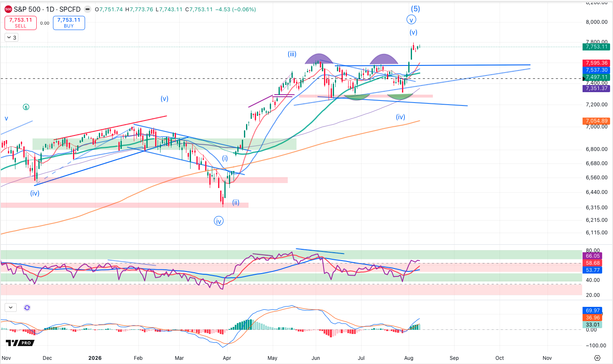Open the S&P 500 1D SPCFD symbol title
Image resolution: width=613 pixels, height=364 pixels.
47,9
